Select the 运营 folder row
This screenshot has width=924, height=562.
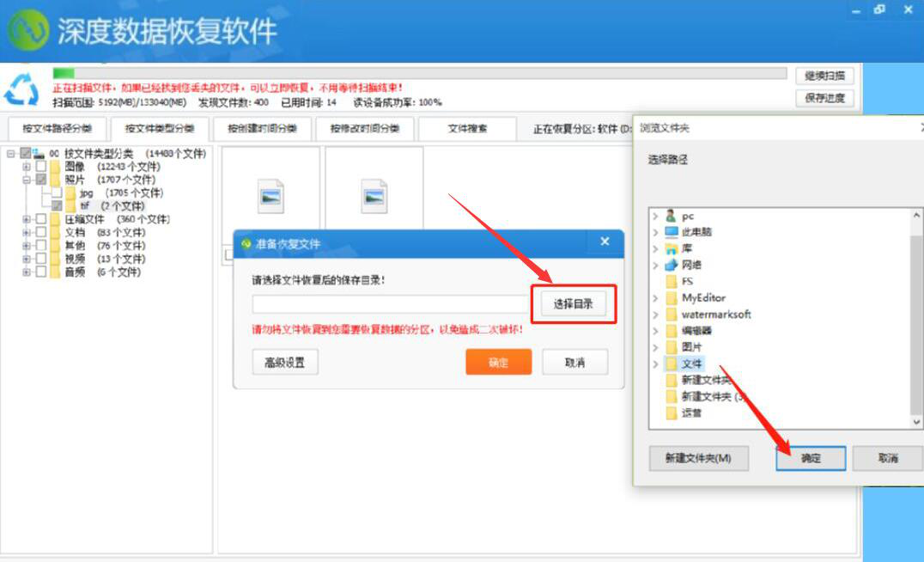pos(684,413)
